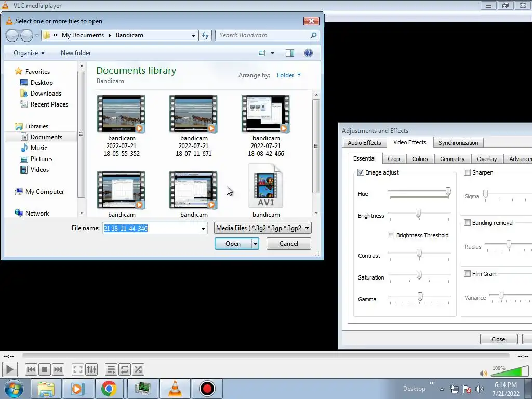Click the Previous media button
This screenshot has width=532, height=399.
[x=31, y=369]
